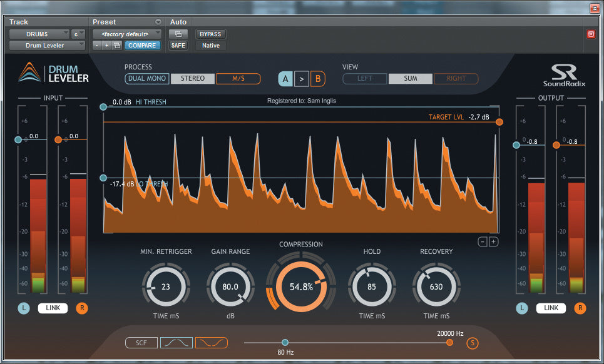This screenshot has height=364, width=604.
Task: Select the band-reject filter shape icon
Action: click(x=212, y=343)
